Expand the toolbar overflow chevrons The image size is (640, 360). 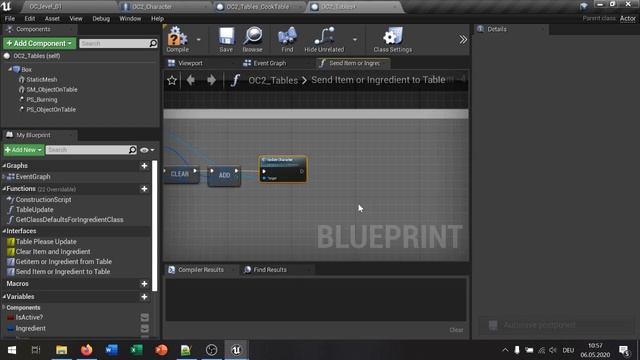(462, 40)
